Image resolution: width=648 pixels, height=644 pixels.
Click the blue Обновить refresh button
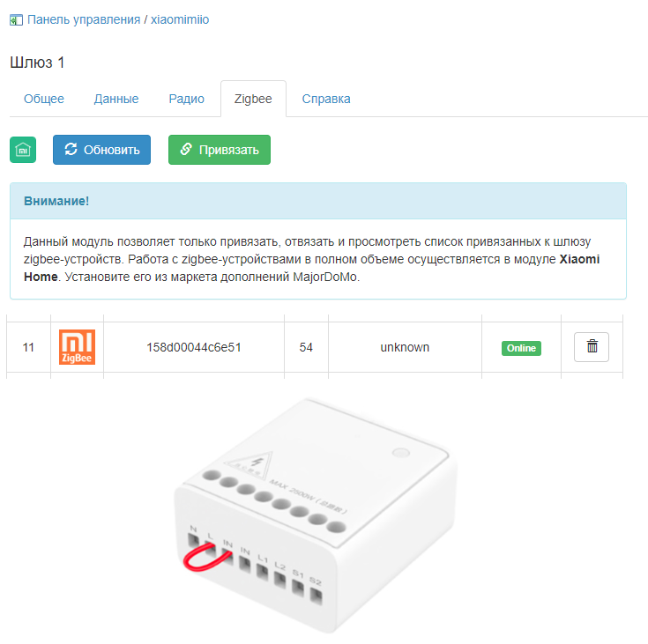[x=101, y=150]
